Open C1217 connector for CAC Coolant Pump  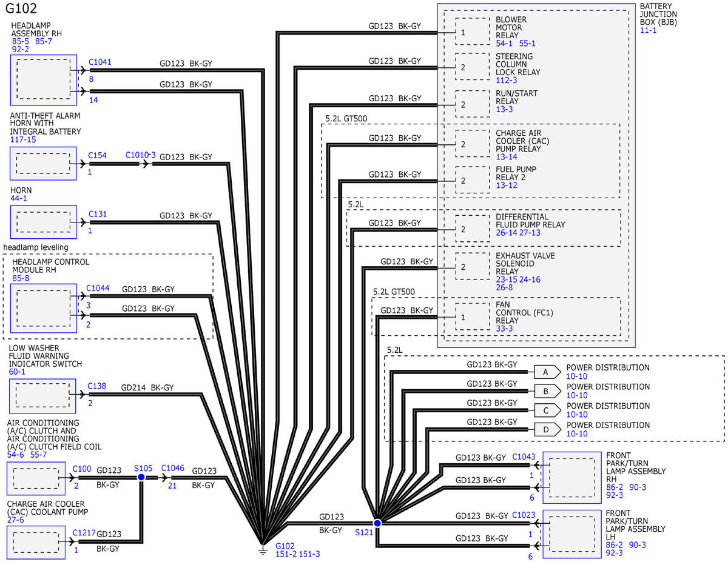point(84,532)
